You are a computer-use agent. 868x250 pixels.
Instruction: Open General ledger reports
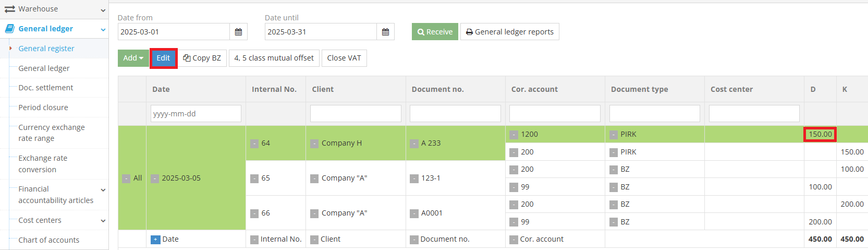pos(509,32)
